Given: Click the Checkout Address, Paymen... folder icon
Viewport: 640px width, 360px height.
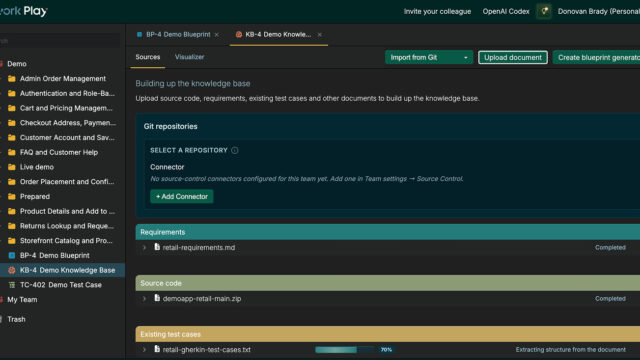Looking at the screenshot, I should tap(12, 122).
